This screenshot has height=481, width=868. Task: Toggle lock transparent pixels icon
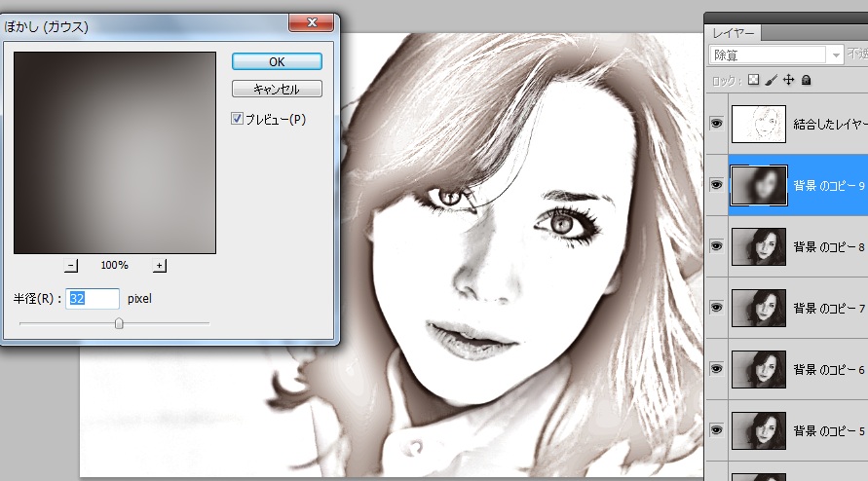coord(753,80)
